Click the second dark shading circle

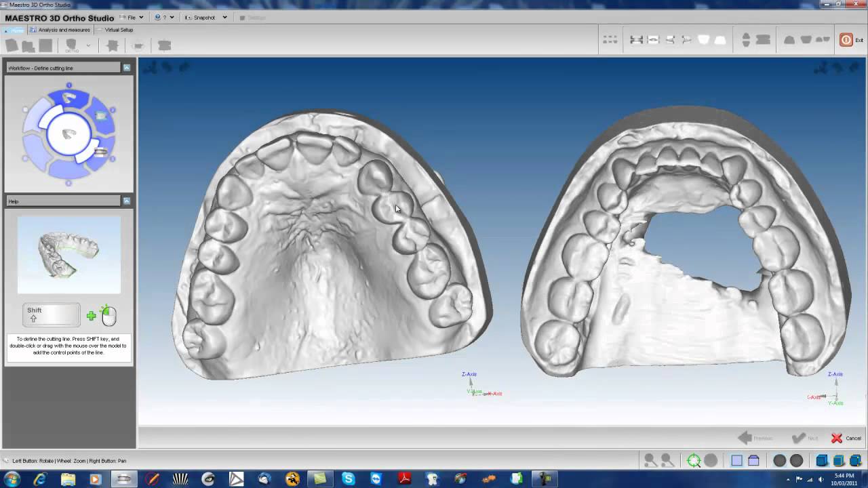[x=796, y=461]
